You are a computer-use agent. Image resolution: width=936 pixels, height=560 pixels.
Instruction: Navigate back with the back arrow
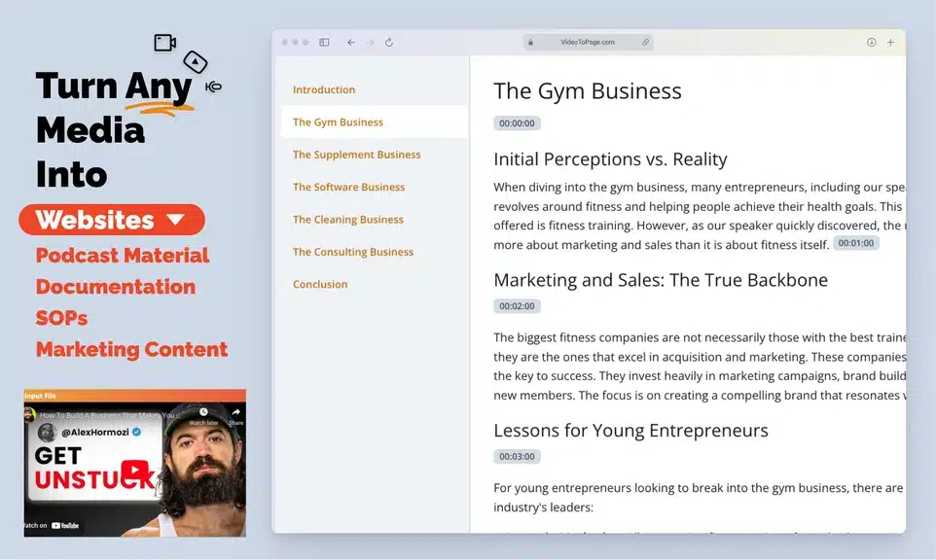point(350,42)
